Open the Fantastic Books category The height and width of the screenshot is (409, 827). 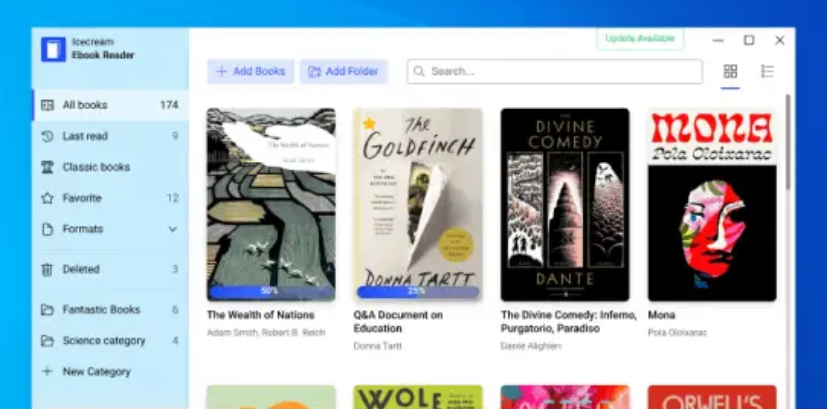110,310
